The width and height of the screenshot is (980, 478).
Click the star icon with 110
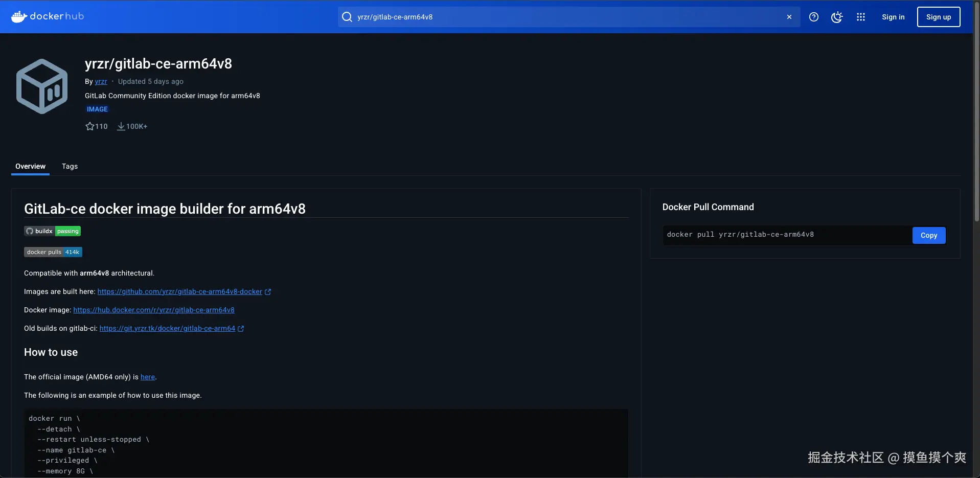90,126
